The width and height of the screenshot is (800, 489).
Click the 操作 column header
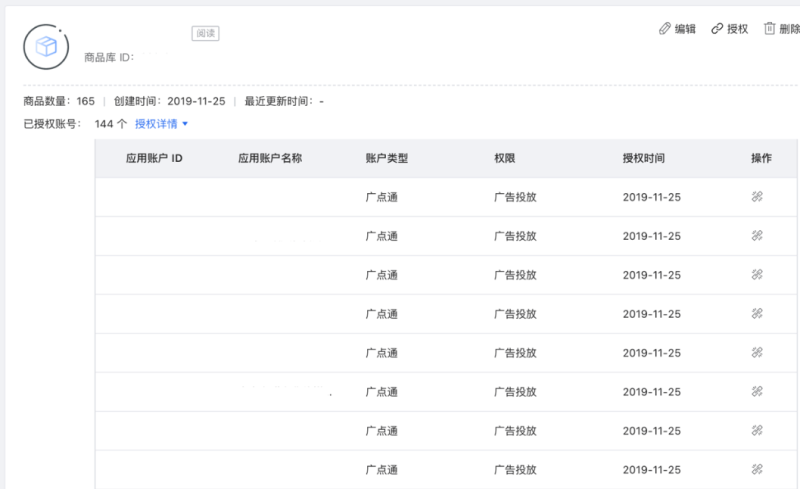tap(761, 158)
